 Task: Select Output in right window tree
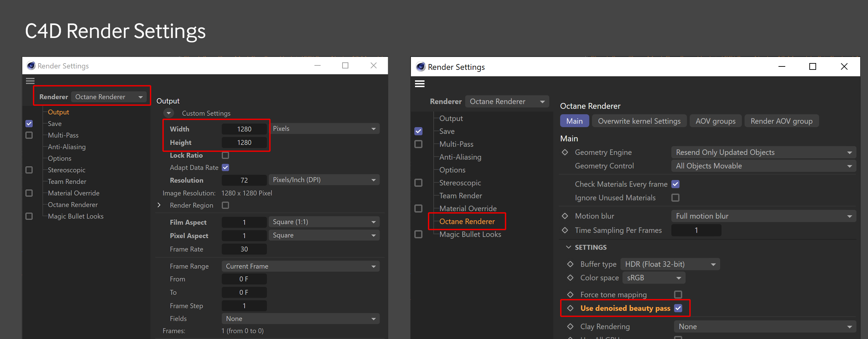pos(451,118)
